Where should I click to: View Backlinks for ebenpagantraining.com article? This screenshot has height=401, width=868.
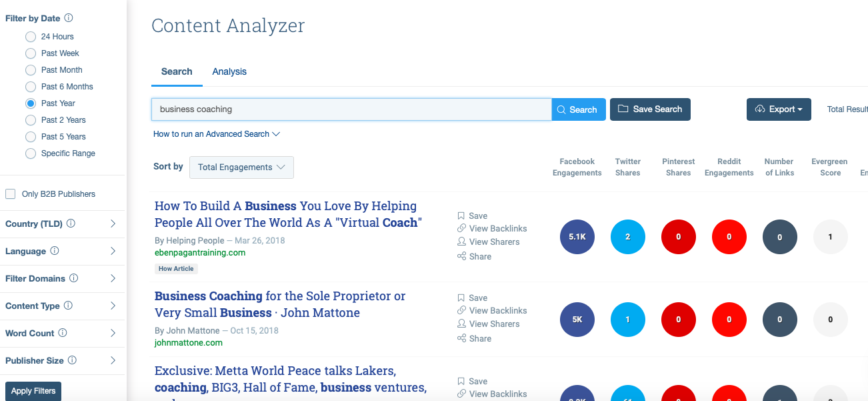492,228
